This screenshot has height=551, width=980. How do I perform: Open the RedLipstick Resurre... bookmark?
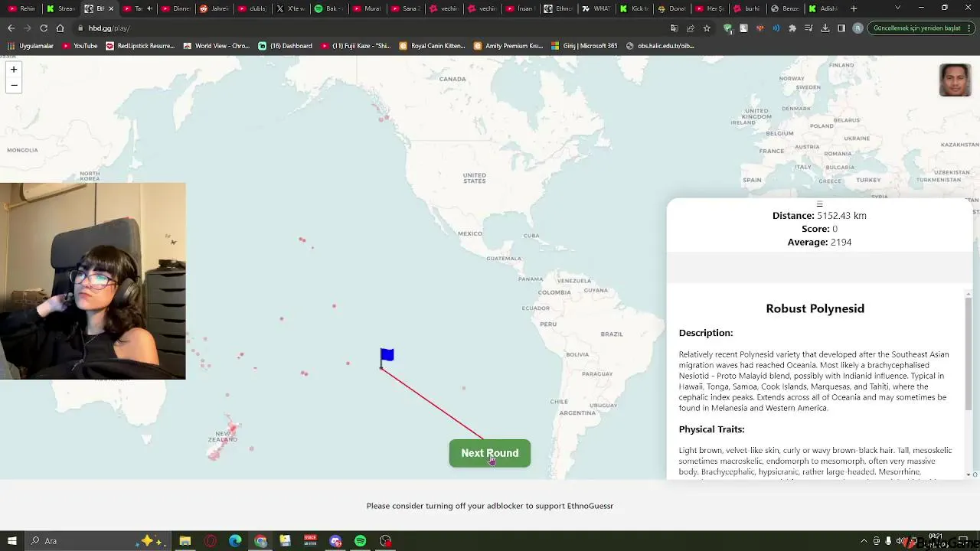point(140,46)
